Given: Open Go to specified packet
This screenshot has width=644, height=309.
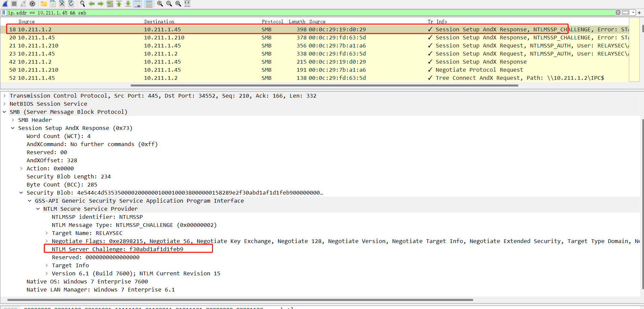Looking at the screenshot, I should point(110,4).
